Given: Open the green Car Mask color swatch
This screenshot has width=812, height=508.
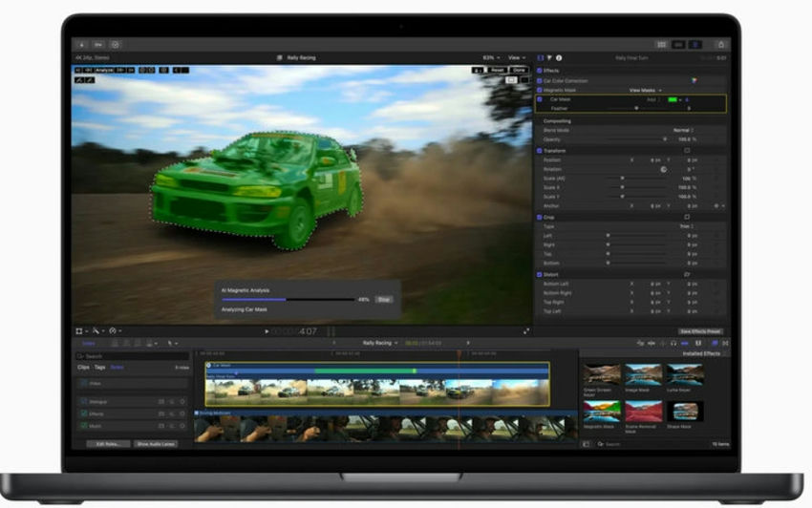Looking at the screenshot, I should click(673, 99).
